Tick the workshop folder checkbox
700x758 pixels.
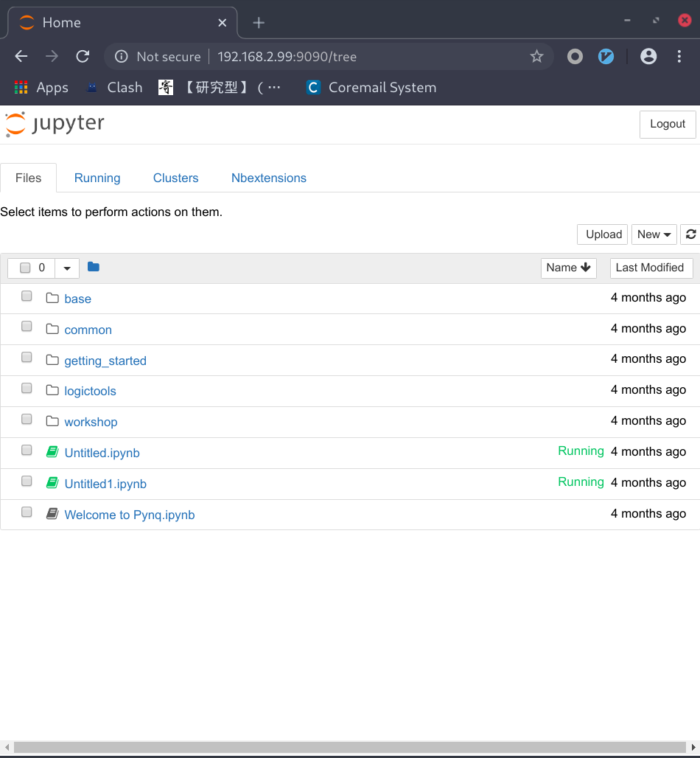[27, 419]
